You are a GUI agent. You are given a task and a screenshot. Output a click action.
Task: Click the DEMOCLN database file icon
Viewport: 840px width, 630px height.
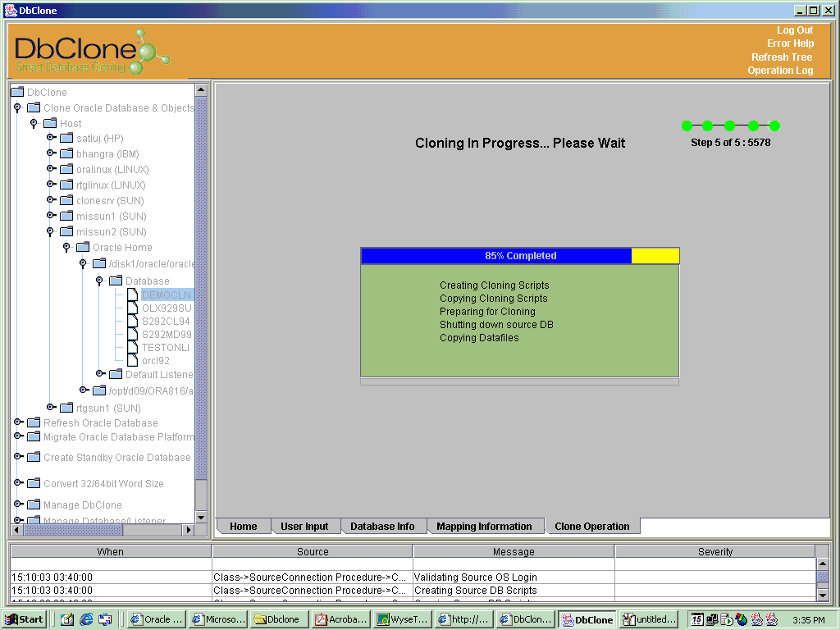tap(132, 294)
